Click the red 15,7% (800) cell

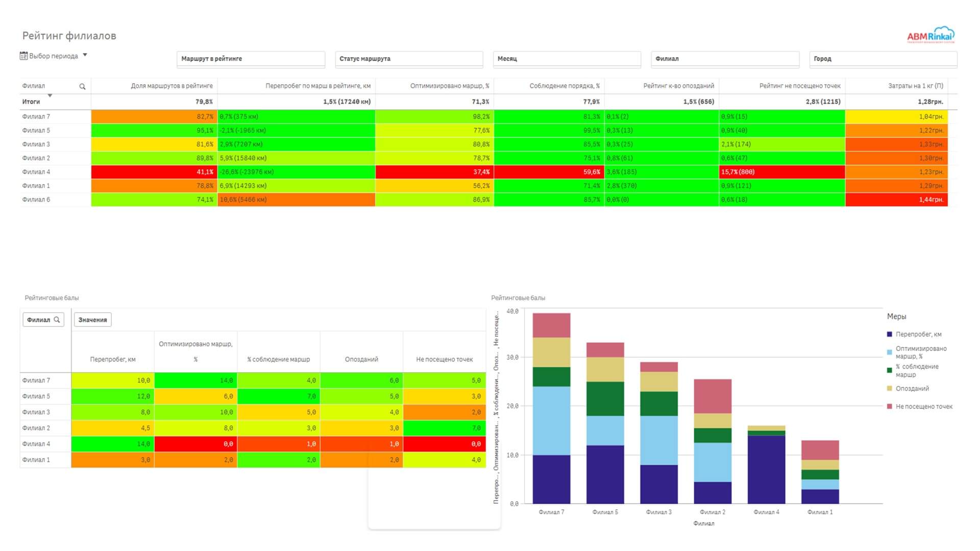click(782, 172)
